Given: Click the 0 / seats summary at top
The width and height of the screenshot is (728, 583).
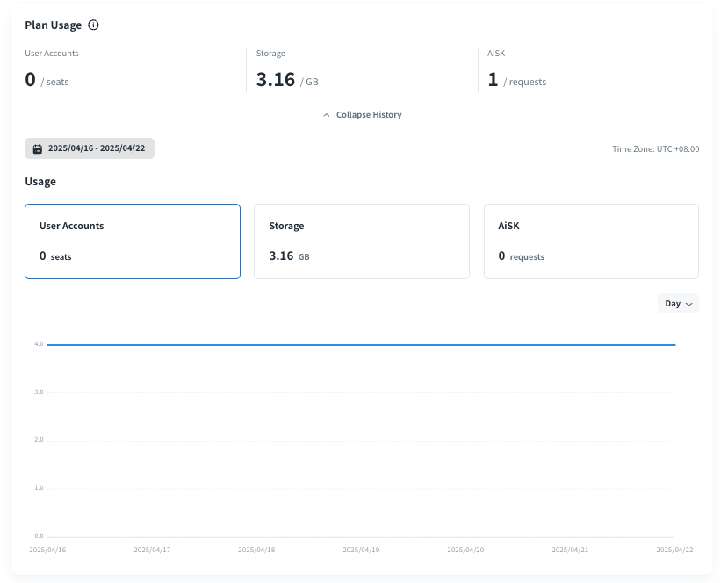Looking at the screenshot, I should coord(47,81).
